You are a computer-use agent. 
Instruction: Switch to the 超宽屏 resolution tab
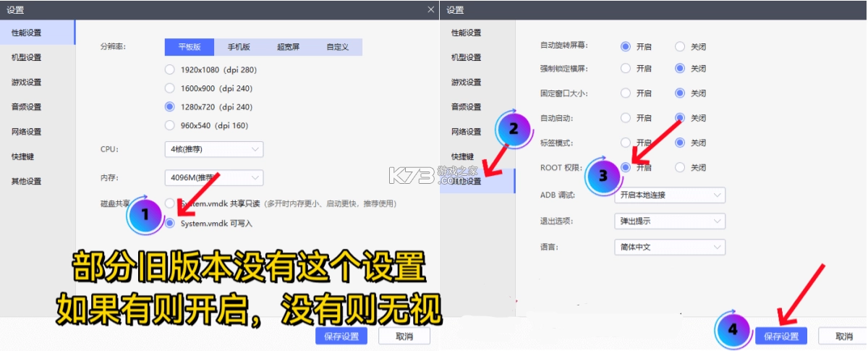(x=288, y=47)
